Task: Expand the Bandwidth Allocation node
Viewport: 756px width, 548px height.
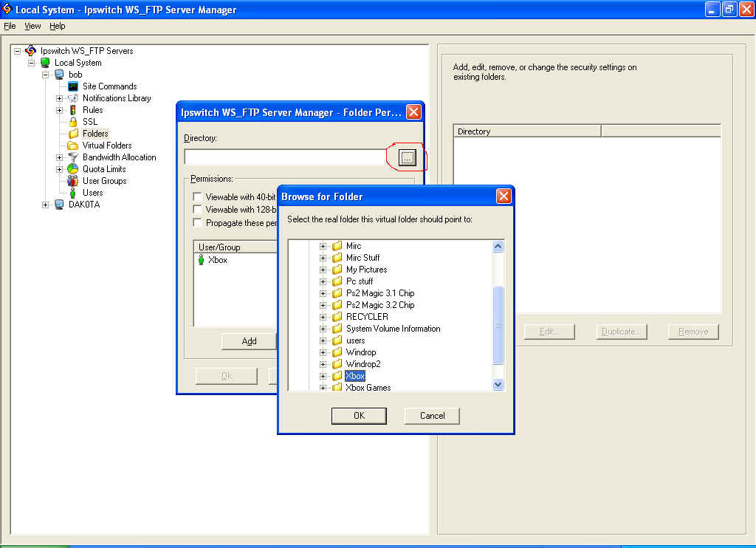Action: coord(59,157)
